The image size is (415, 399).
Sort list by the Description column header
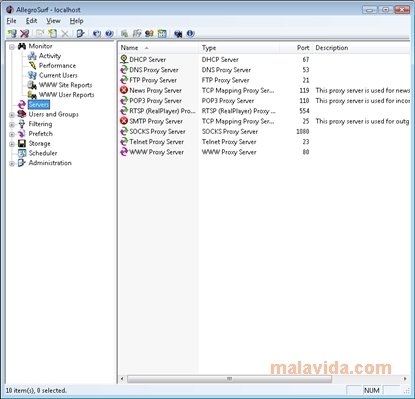pyautogui.click(x=361, y=48)
